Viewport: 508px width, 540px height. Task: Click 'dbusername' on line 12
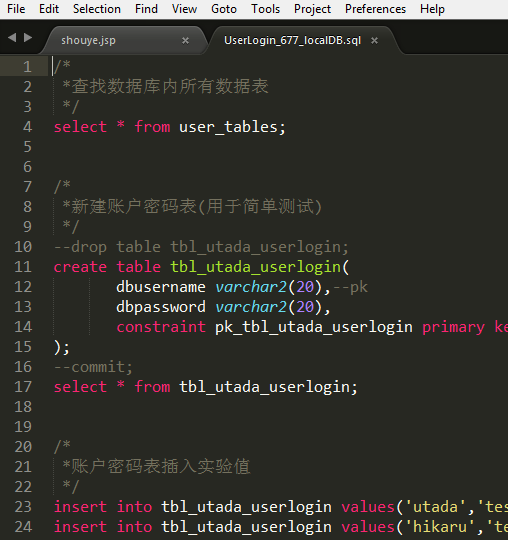pos(161,287)
